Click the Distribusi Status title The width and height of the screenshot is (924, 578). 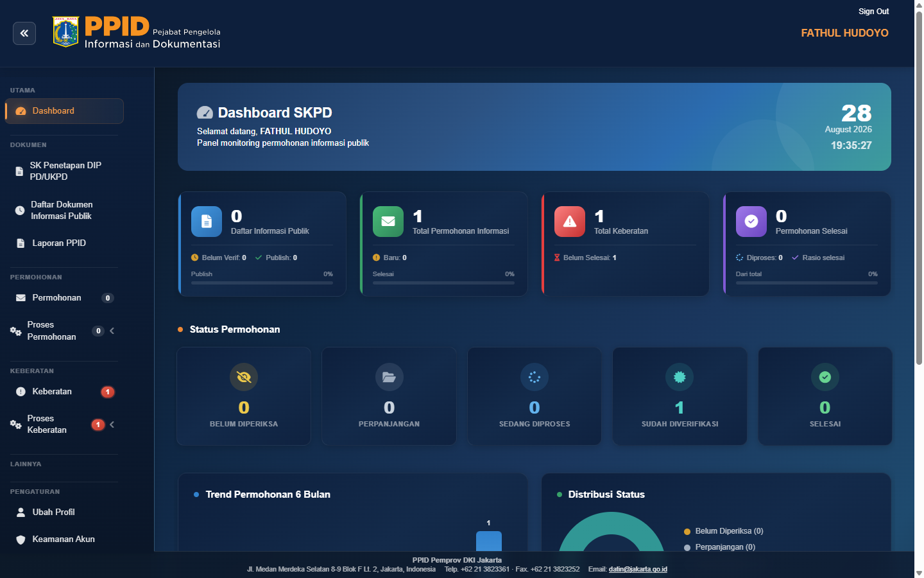click(606, 495)
